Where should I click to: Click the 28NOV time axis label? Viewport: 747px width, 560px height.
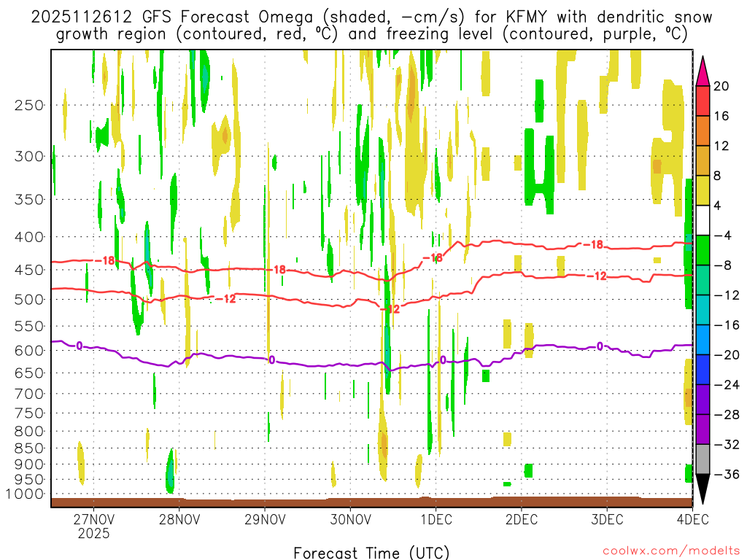pyautogui.click(x=179, y=518)
